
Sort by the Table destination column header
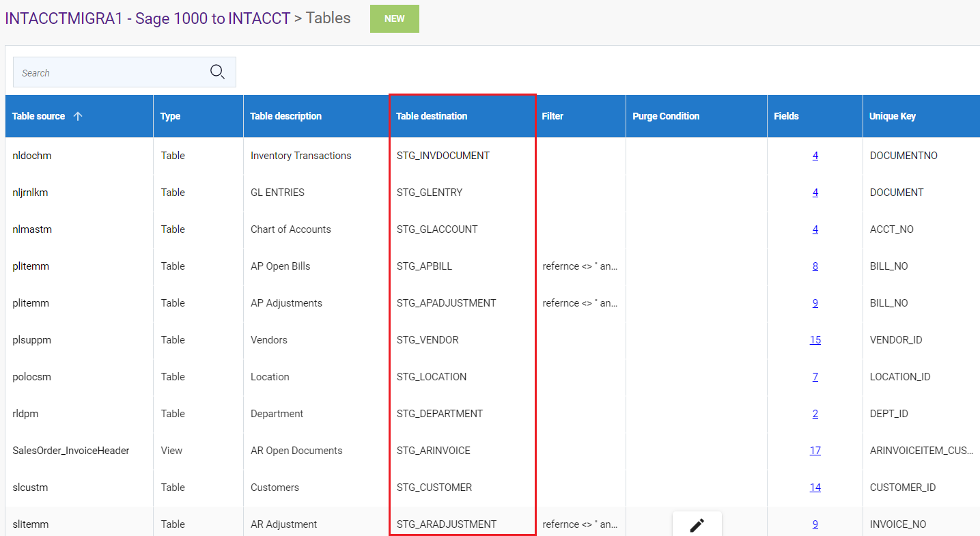point(432,116)
